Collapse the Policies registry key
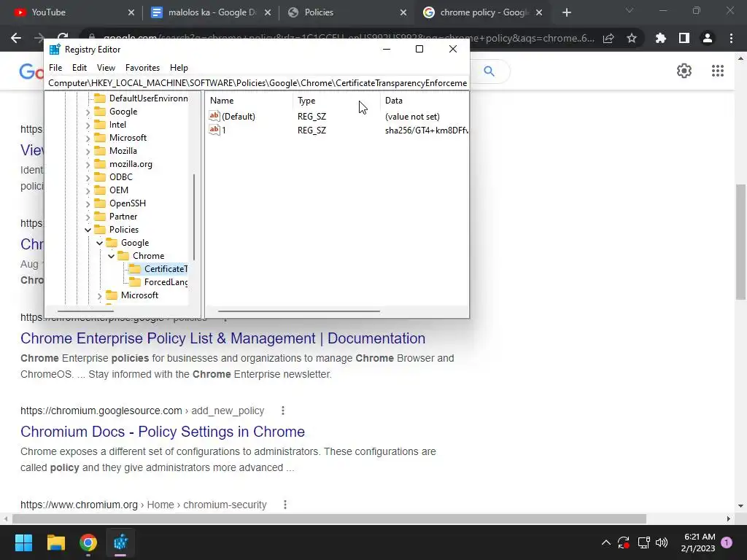Viewport: 747px width, 560px height. tap(88, 230)
